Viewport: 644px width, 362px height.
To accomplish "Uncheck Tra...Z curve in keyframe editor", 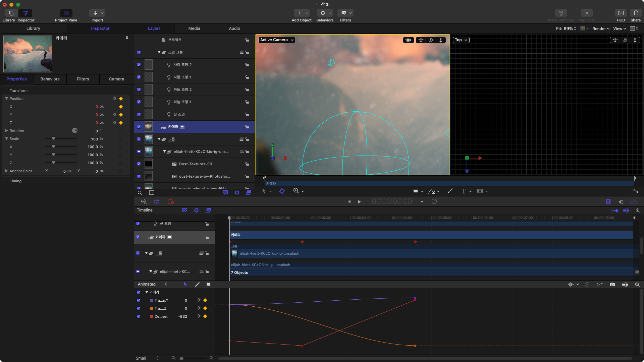I will pyautogui.click(x=139, y=308).
